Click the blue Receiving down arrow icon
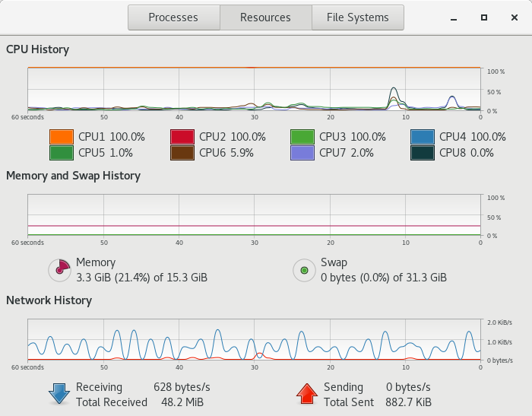The height and width of the screenshot is (416, 532). (59, 394)
